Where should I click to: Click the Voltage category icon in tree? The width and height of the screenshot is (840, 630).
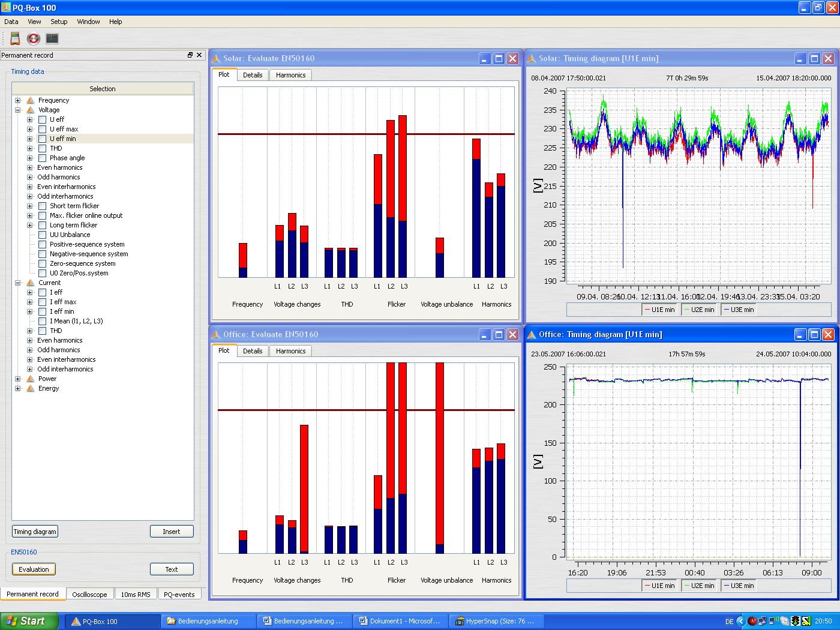point(31,110)
